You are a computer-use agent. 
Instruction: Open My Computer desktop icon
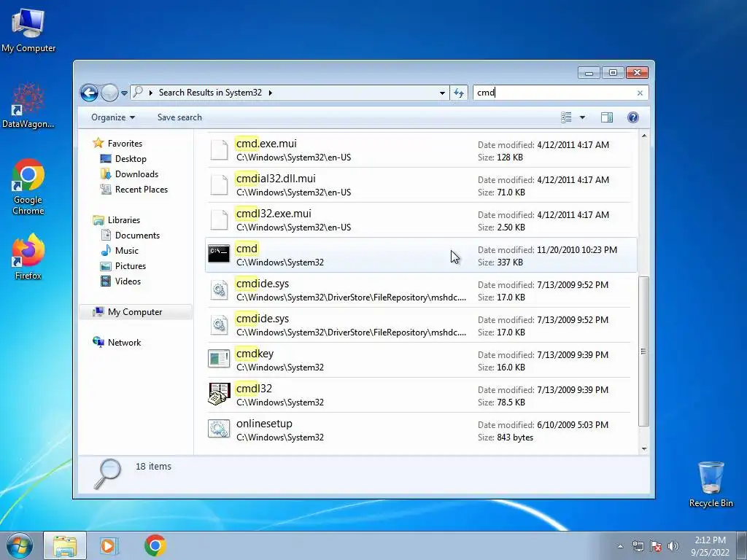pyautogui.click(x=28, y=29)
